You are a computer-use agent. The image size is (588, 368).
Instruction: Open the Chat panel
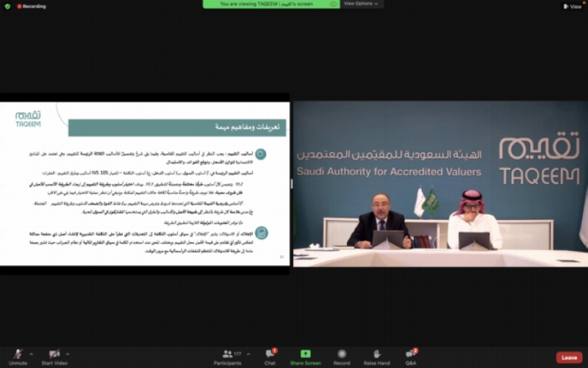tap(270, 357)
